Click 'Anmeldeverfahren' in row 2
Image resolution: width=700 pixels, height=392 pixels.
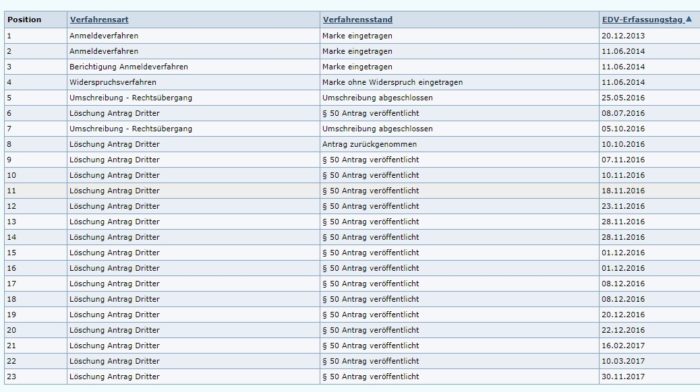(104, 51)
